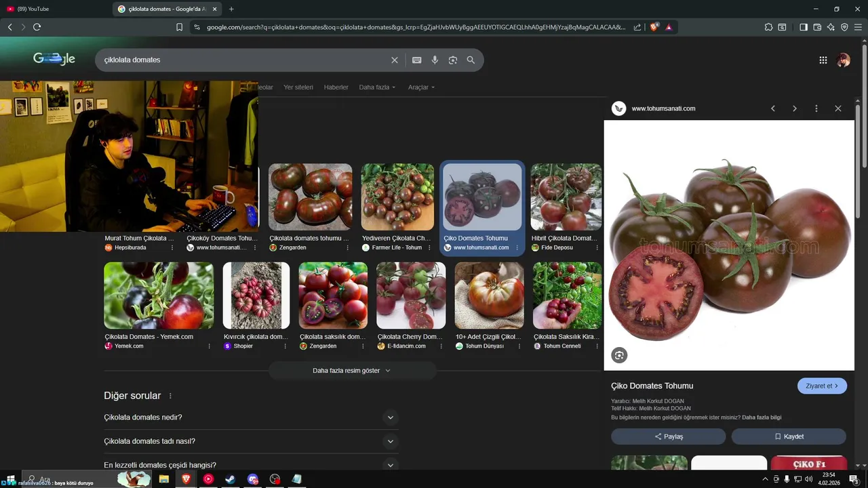Open the Windows notification center
The height and width of the screenshot is (488, 868).
click(x=854, y=479)
